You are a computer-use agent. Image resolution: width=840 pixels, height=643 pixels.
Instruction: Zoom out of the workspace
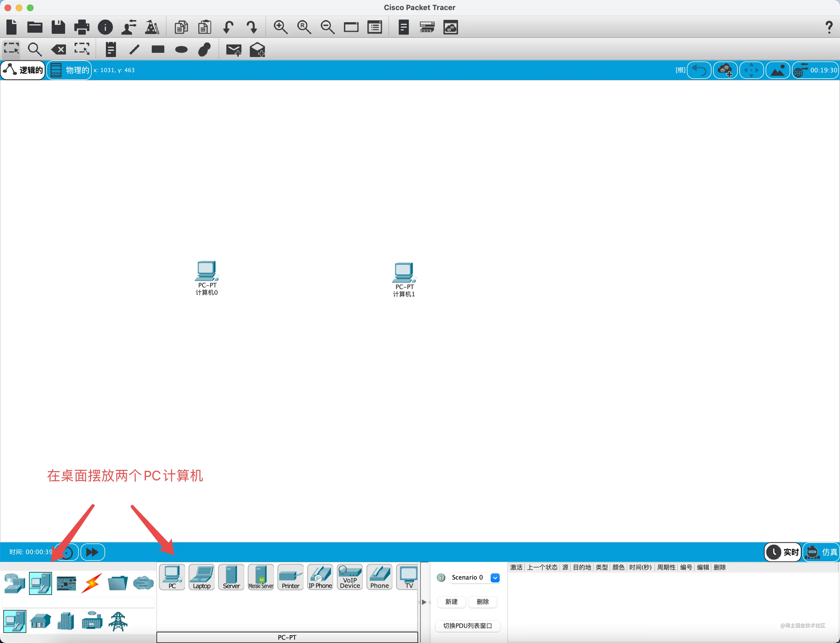[x=328, y=27]
